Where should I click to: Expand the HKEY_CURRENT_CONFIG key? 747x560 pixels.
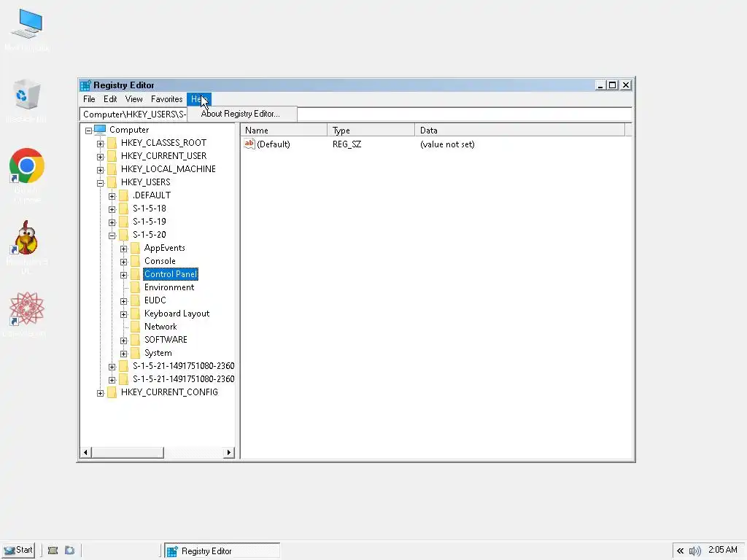click(x=100, y=393)
